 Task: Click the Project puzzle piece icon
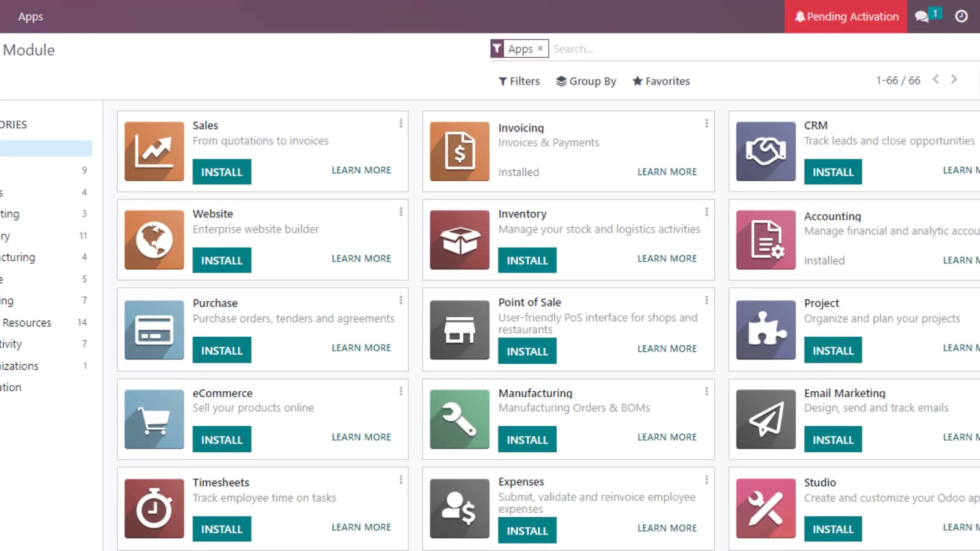(x=766, y=329)
